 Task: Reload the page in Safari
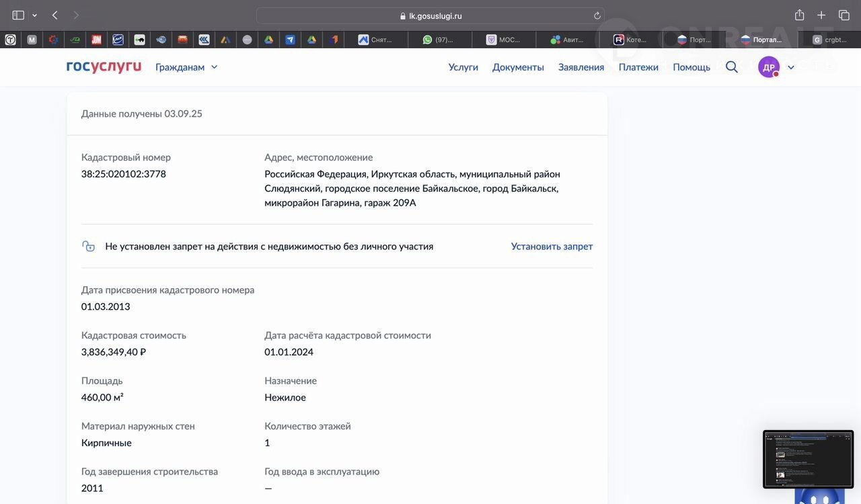pos(597,15)
